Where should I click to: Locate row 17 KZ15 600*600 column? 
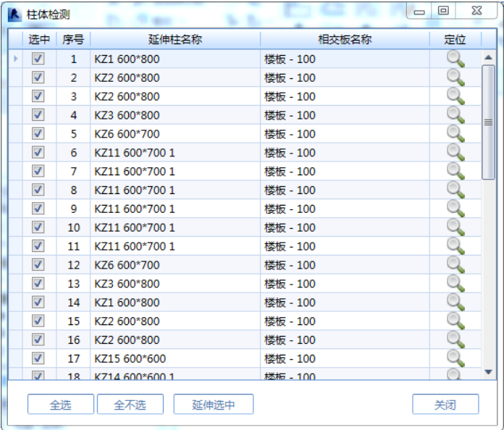click(x=455, y=358)
